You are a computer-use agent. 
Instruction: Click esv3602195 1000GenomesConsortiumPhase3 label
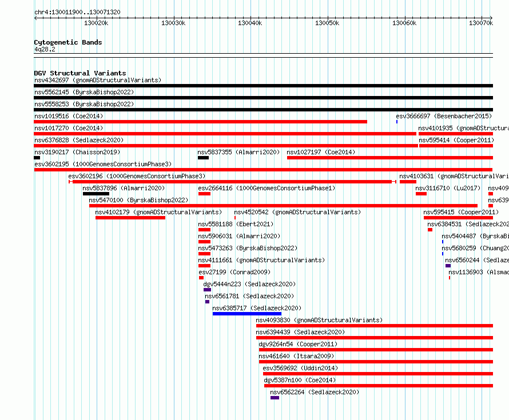(103, 164)
